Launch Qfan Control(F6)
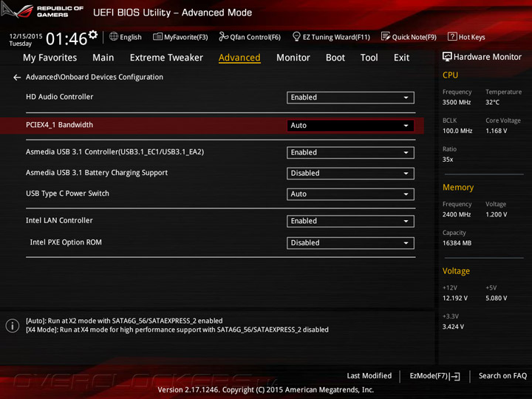Screen dimensions: 532x399 (x=250, y=37)
